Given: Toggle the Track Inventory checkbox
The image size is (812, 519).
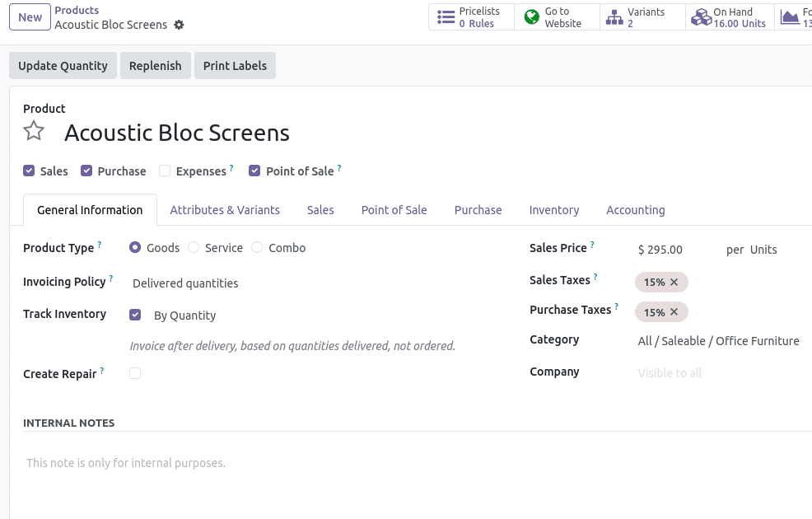Looking at the screenshot, I should tap(135, 315).
